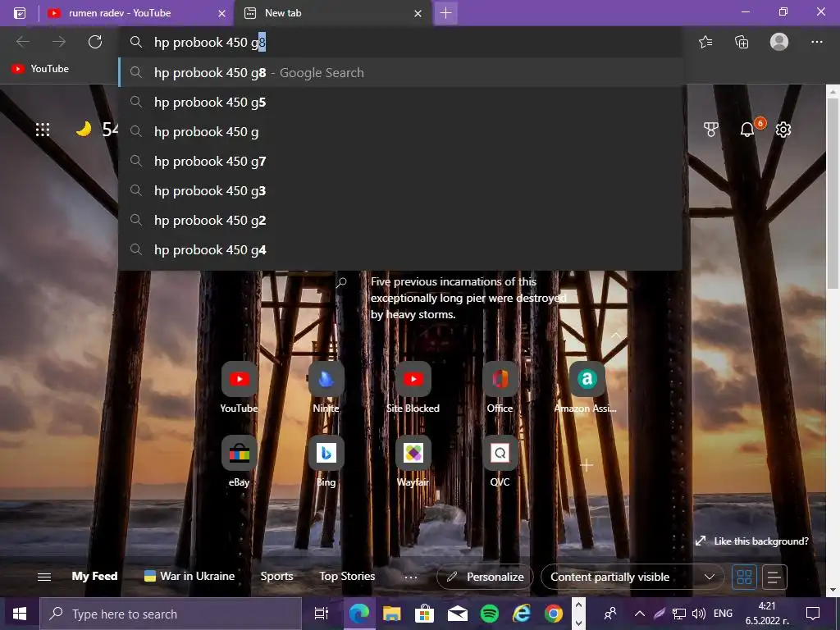Add a new quick link with plus

(x=587, y=465)
